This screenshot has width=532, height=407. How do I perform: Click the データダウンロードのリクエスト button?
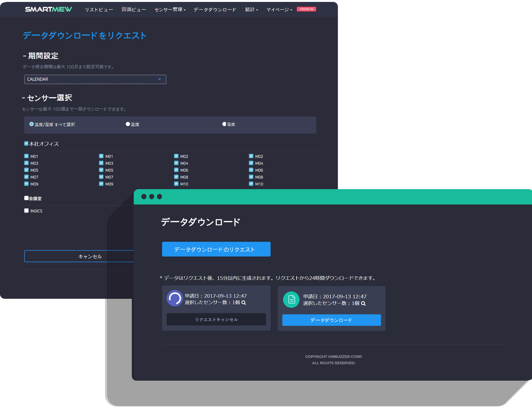pyautogui.click(x=216, y=249)
